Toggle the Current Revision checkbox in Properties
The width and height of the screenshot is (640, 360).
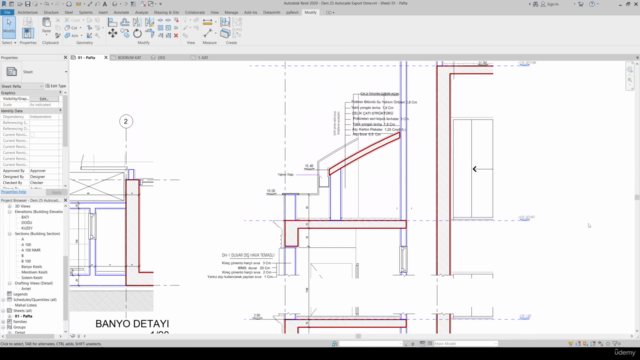click(33, 135)
